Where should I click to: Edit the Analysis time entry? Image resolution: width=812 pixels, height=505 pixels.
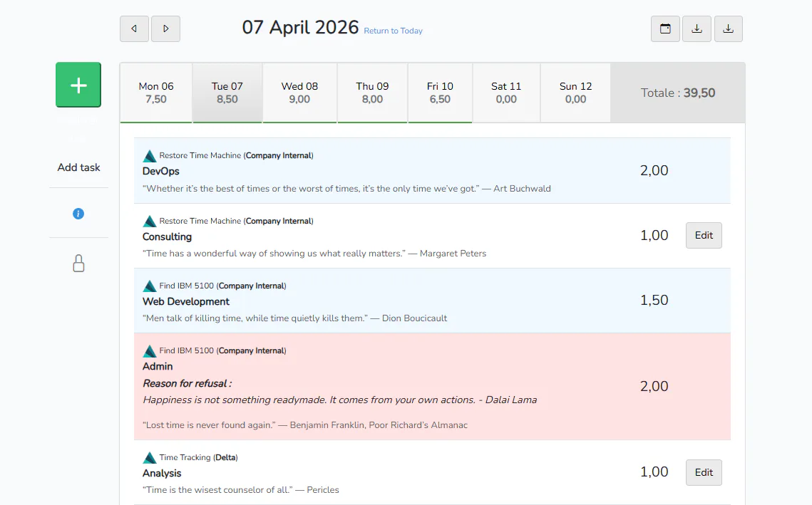pos(704,472)
